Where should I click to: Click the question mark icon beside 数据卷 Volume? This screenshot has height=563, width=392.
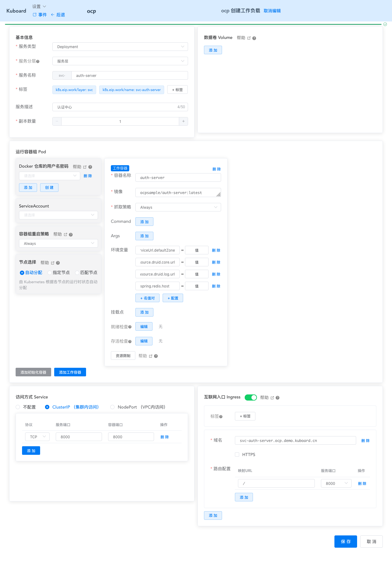pyautogui.click(x=254, y=38)
